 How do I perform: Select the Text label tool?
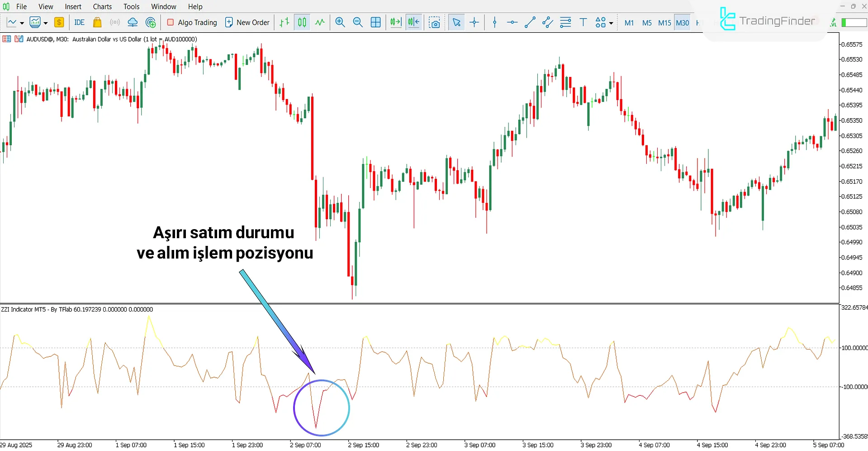point(583,22)
